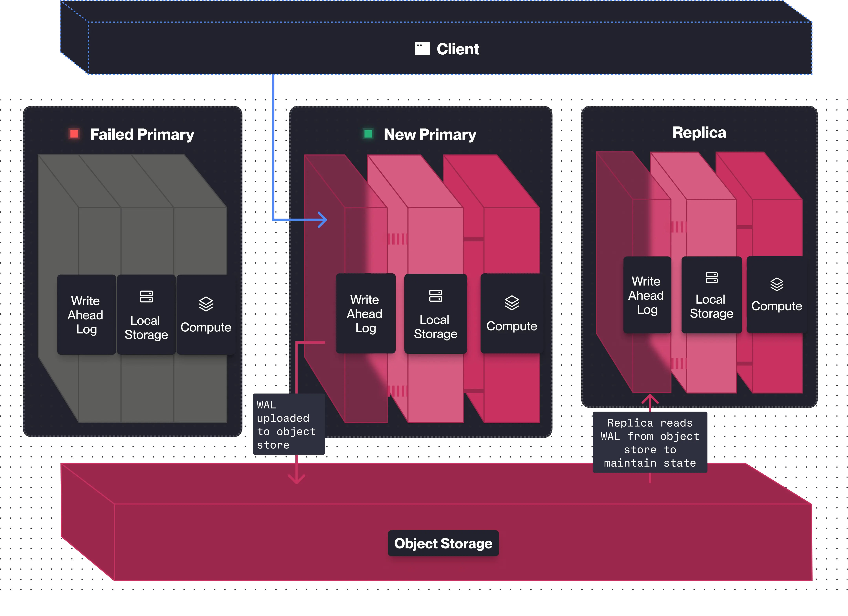Click Failed Primary's Local Storage server icon
This screenshot has width=848, height=616.
pyautogui.click(x=146, y=297)
